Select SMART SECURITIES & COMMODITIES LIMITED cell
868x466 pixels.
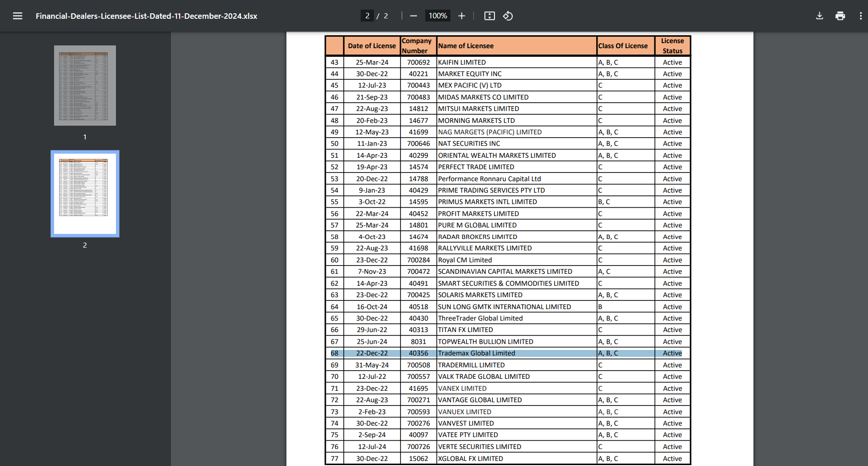coord(516,283)
